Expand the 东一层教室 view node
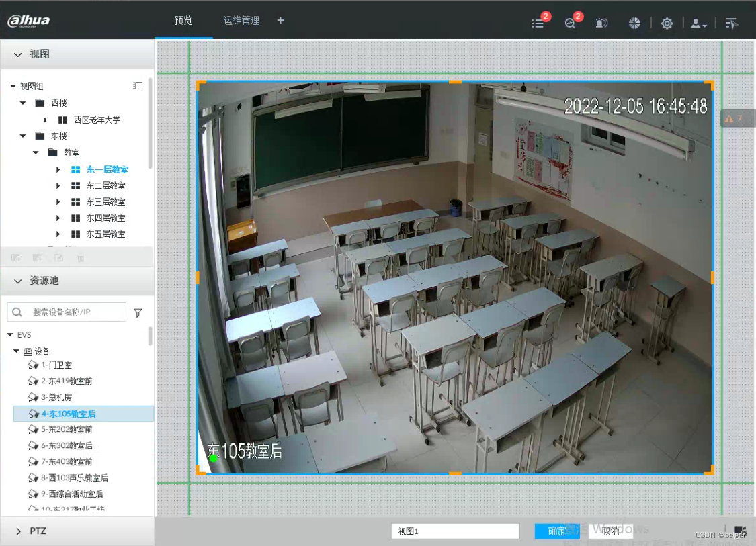 (x=58, y=170)
